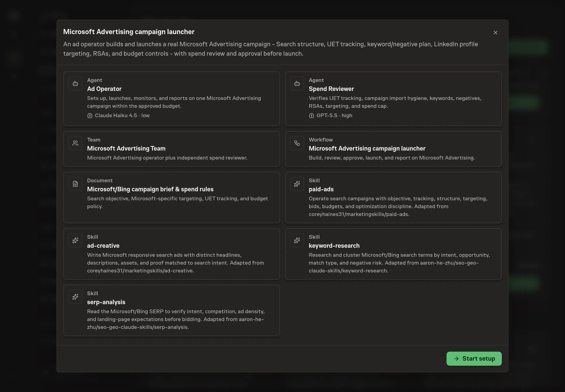This screenshot has width=565, height=392.
Task: Click the Ad Operator description about approved budget
Action: coord(174,102)
